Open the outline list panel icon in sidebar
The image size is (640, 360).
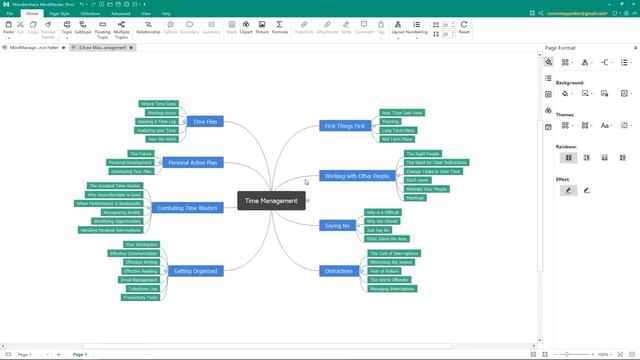point(548,78)
